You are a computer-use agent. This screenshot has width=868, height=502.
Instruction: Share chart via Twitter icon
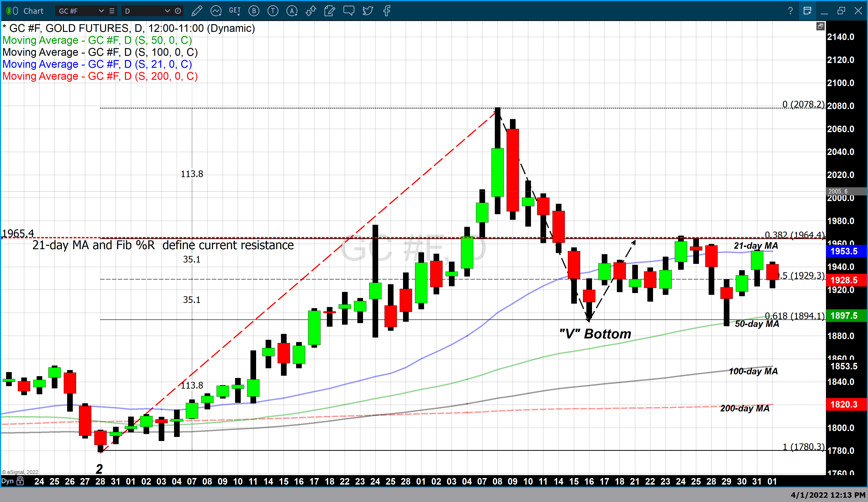click(x=368, y=11)
